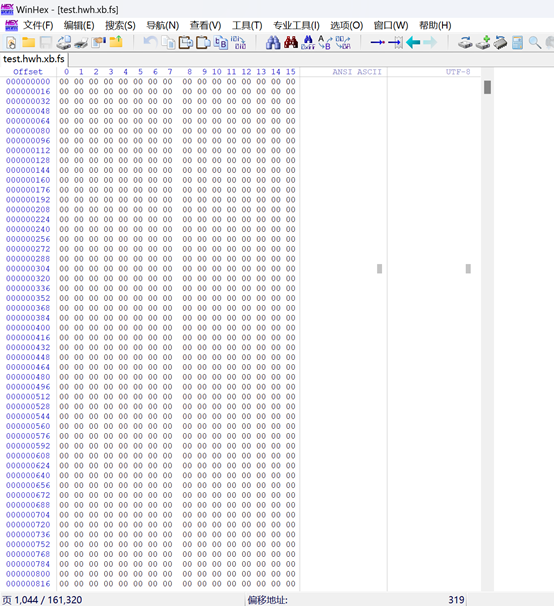Click the ANSI ASCII column header
This screenshot has width=555, height=607.
coord(357,72)
